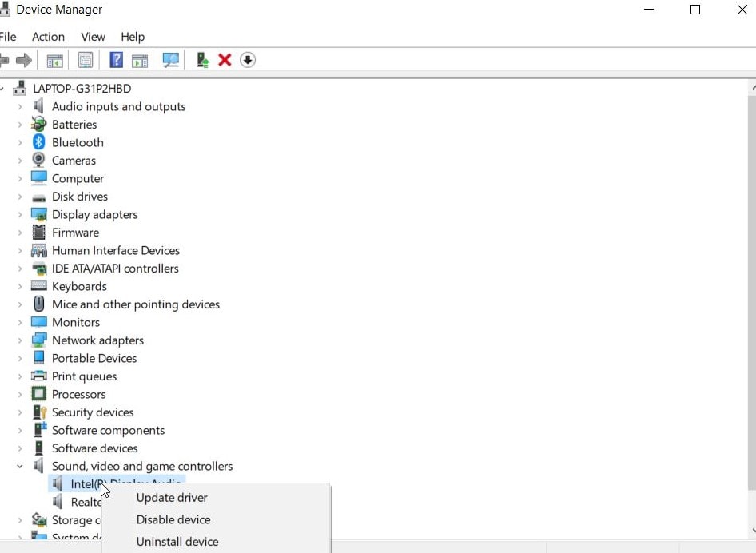Click the Software components puzzle icon
The height and width of the screenshot is (553, 756).
click(39, 429)
